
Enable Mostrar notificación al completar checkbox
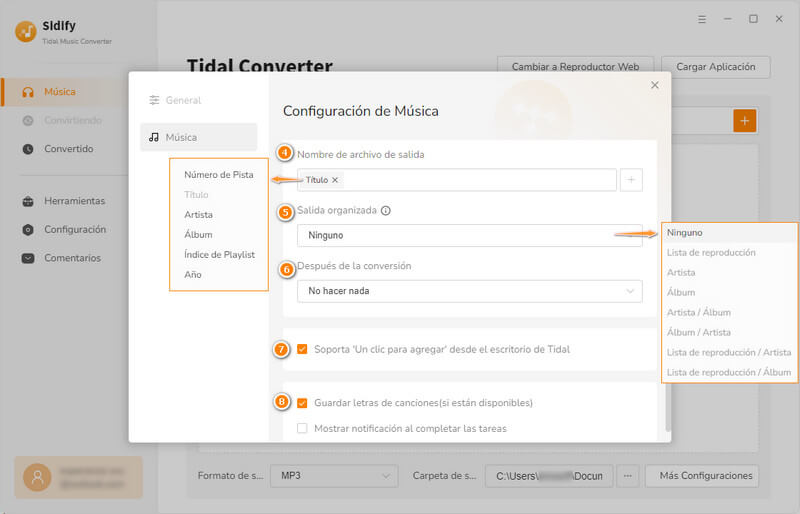[302, 428]
